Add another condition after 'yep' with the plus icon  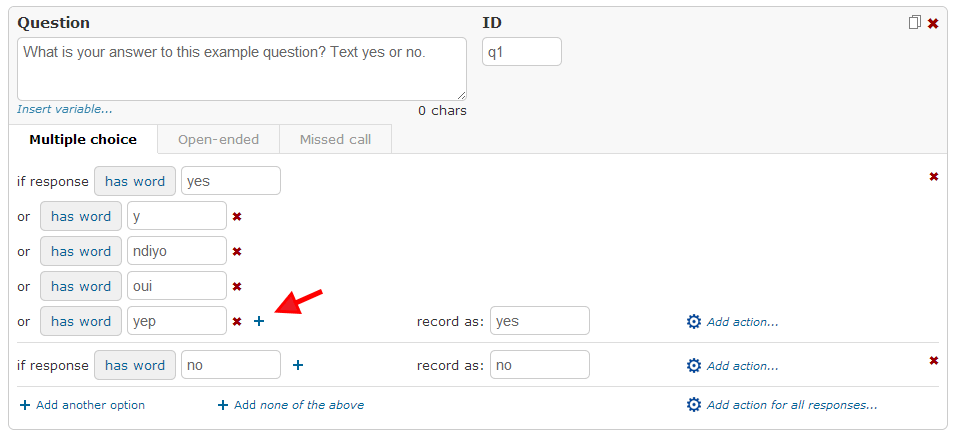tap(259, 321)
